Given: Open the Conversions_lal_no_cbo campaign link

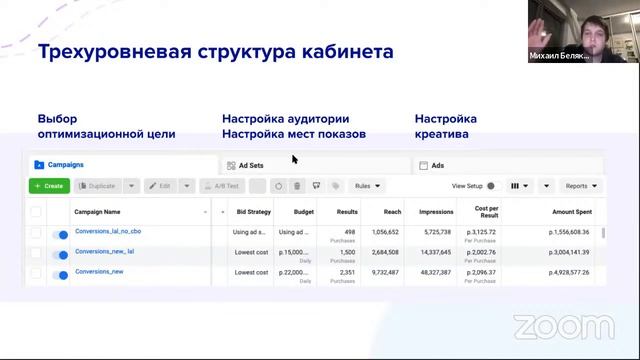Looking at the screenshot, I should (x=108, y=231).
